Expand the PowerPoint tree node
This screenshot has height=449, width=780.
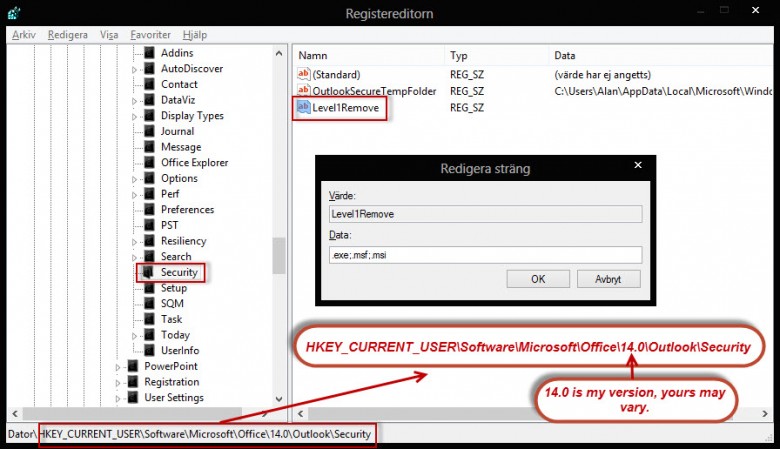[x=118, y=367]
